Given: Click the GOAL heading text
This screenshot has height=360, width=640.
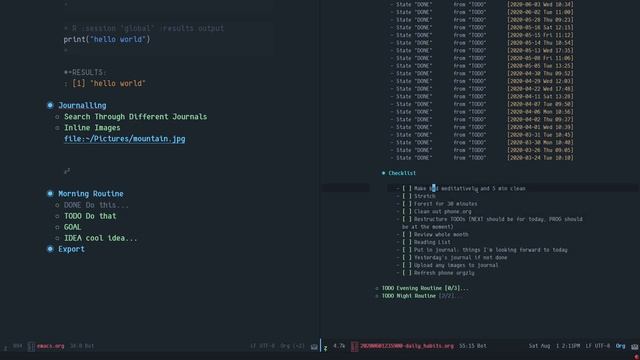Looking at the screenshot, I should pos(73,227).
